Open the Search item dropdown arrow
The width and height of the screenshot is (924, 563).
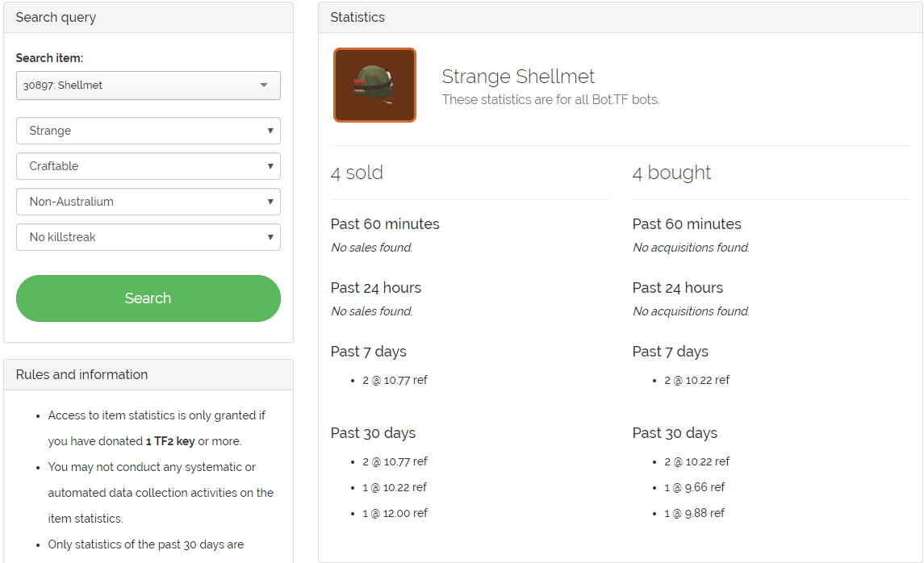(x=264, y=85)
